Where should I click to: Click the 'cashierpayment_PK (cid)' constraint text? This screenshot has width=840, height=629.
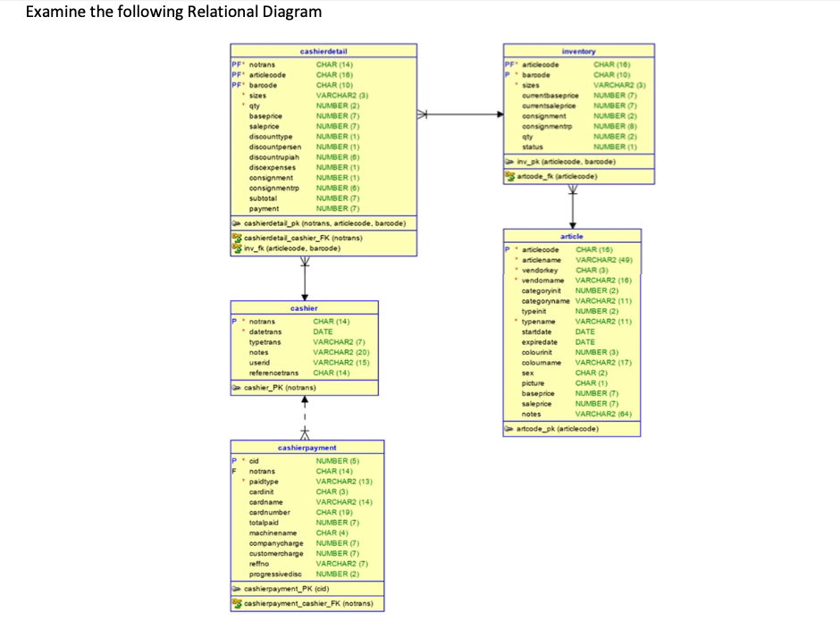(x=287, y=589)
